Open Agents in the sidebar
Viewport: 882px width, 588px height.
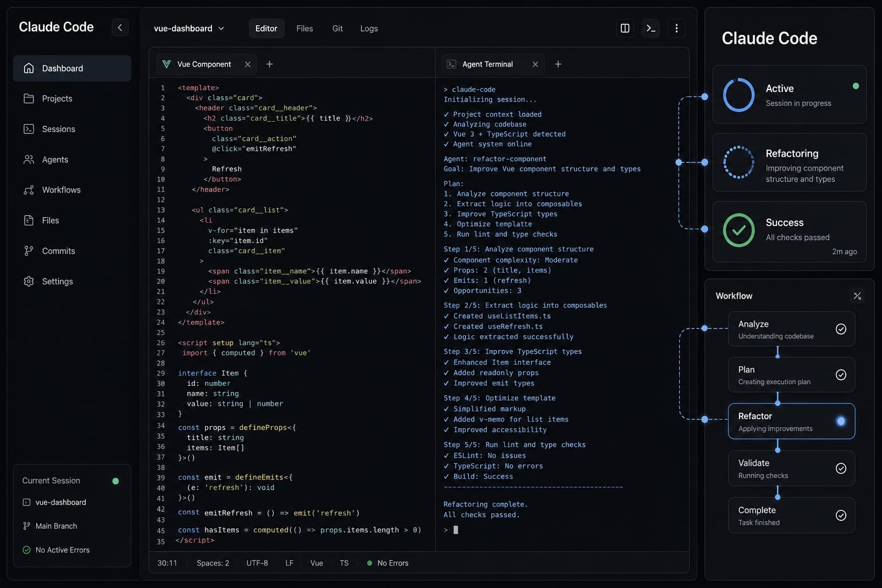[72, 160]
